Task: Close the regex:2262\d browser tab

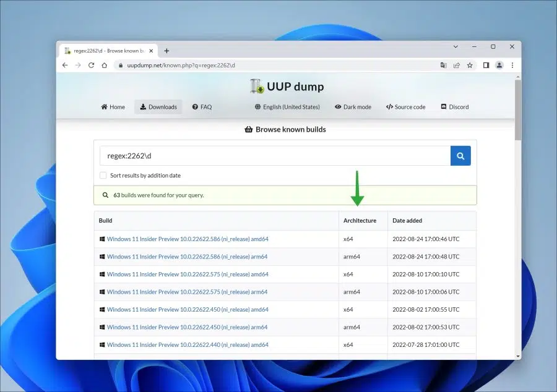Action: click(151, 51)
